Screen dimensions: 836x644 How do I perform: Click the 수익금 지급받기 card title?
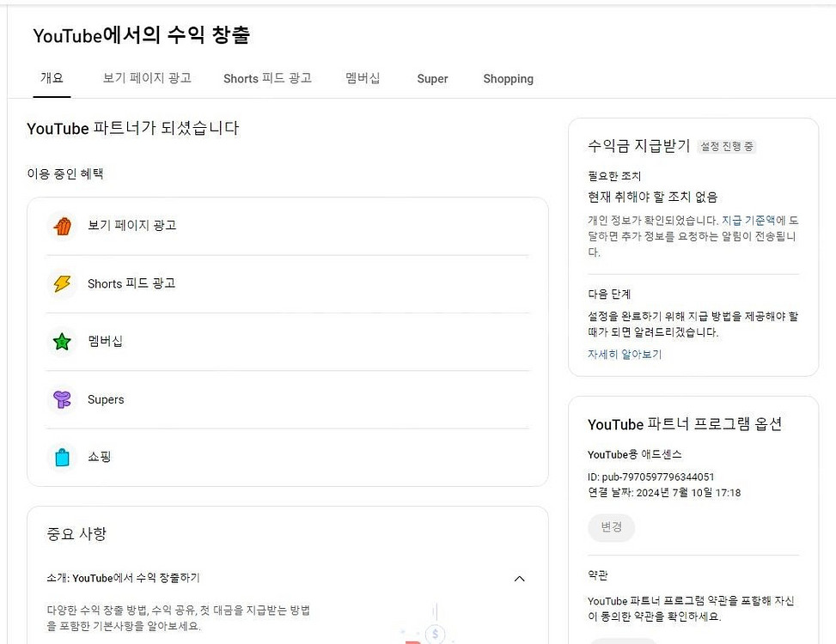coord(638,146)
